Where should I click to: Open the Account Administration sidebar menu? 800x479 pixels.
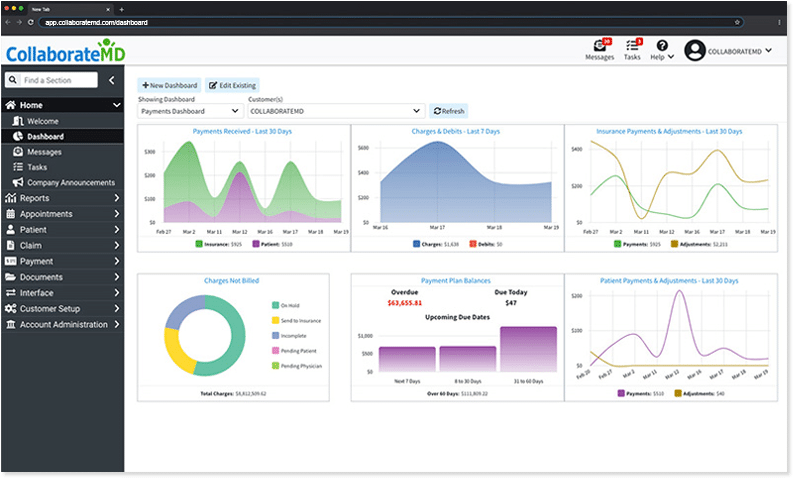point(63,325)
